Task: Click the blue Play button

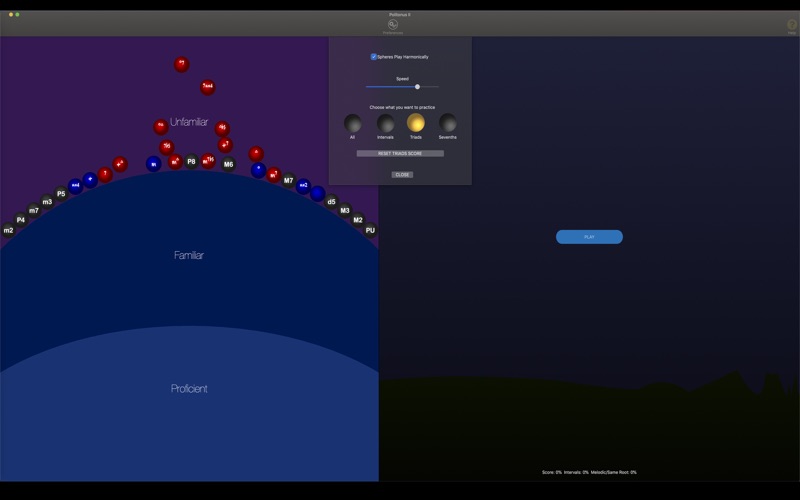Action: [x=589, y=237]
